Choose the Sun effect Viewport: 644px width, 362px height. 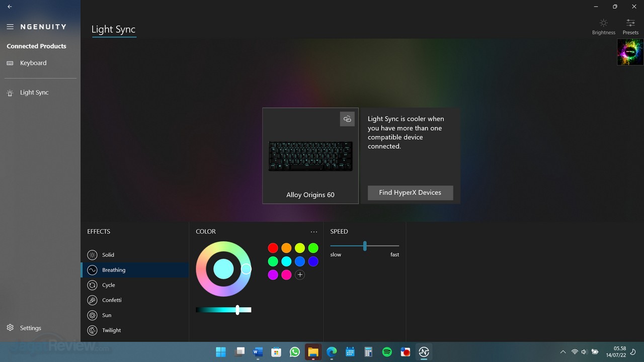(x=106, y=315)
